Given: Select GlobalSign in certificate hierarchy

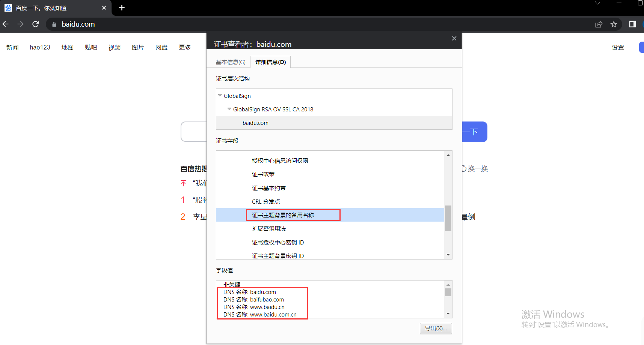Looking at the screenshot, I should click(x=237, y=96).
